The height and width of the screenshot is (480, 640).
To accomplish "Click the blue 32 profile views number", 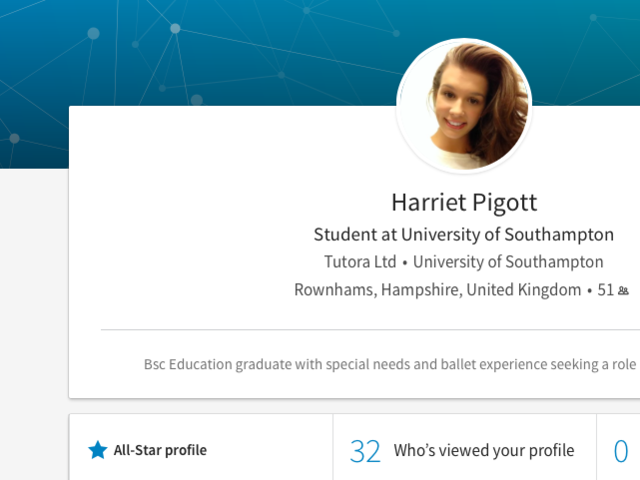I will [365, 451].
